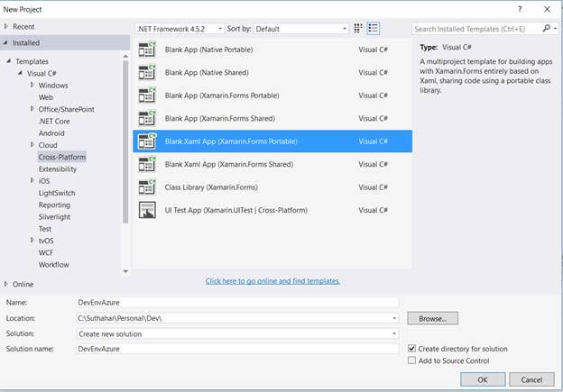Collapse the Visual C# tree node
The image size is (563, 392).
21,73
